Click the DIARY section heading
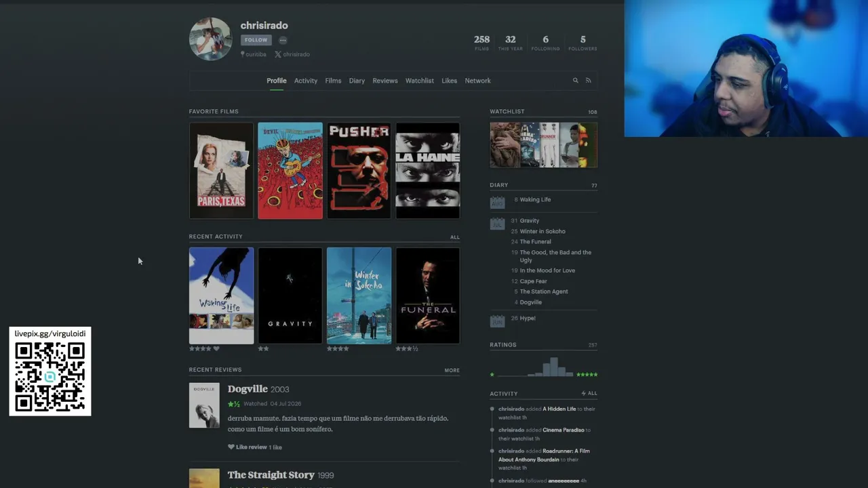This screenshot has height=488, width=868. tap(499, 185)
